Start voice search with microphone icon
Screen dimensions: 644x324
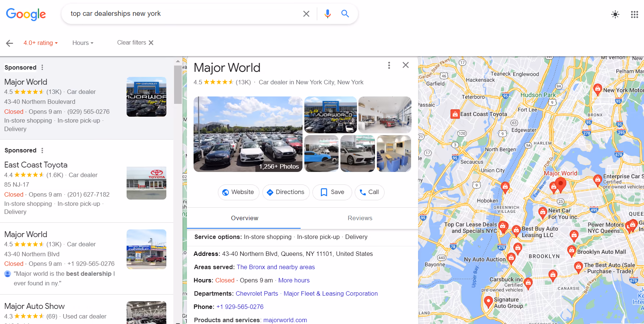click(x=328, y=14)
